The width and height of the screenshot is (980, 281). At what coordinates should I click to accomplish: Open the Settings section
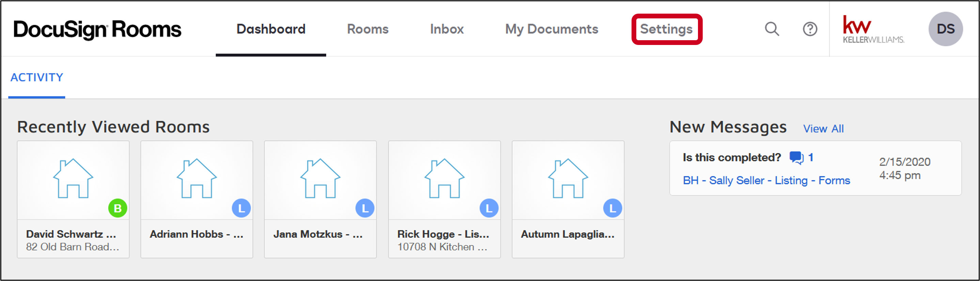point(666,29)
